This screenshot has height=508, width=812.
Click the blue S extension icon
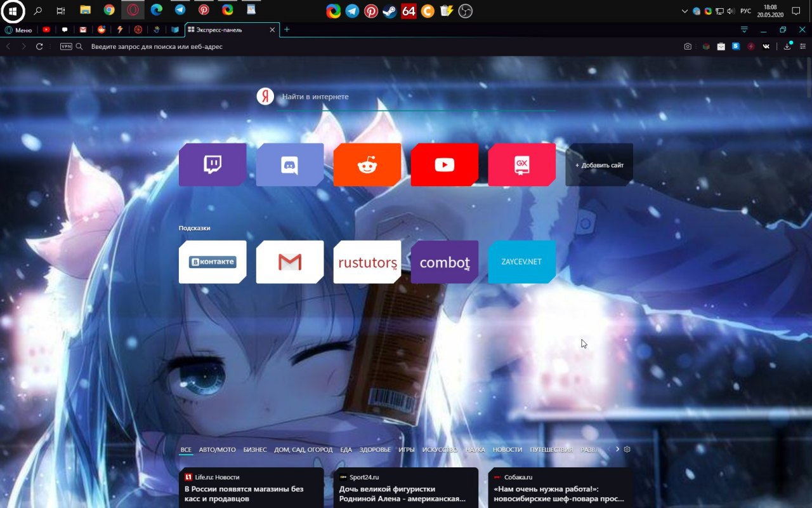click(x=736, y=46)
